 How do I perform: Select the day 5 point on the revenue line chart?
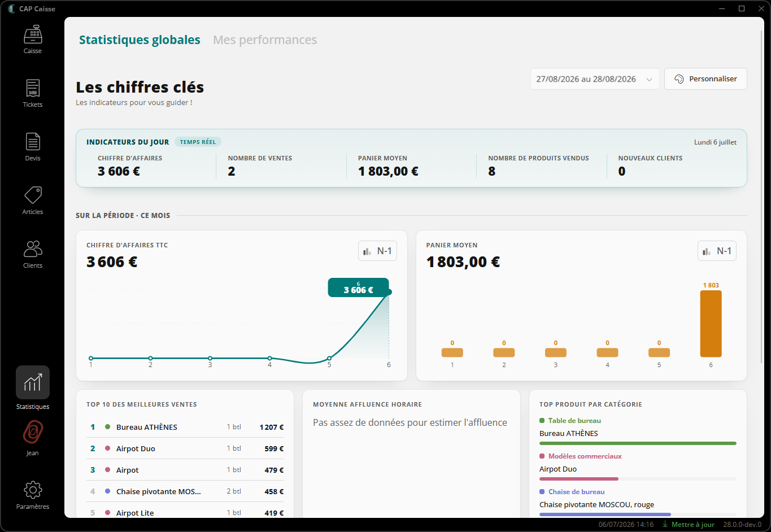pos(329,358)
